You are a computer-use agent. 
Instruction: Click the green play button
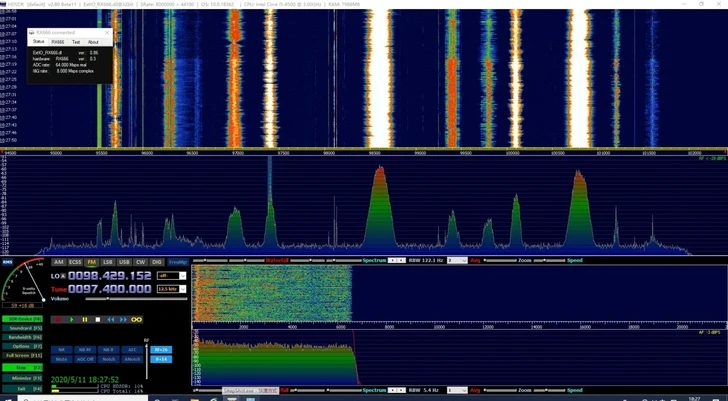pos(72,319)
